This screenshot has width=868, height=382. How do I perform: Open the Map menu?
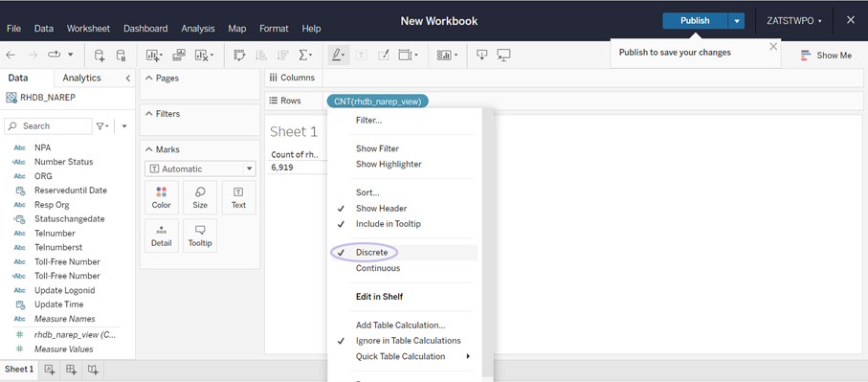237,28
